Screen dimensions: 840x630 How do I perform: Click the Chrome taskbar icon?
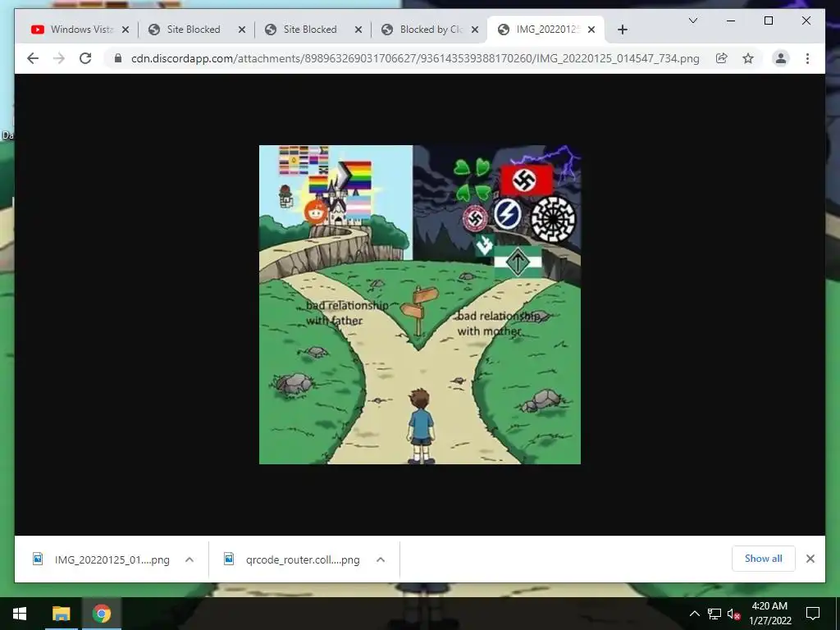point(101,614)
